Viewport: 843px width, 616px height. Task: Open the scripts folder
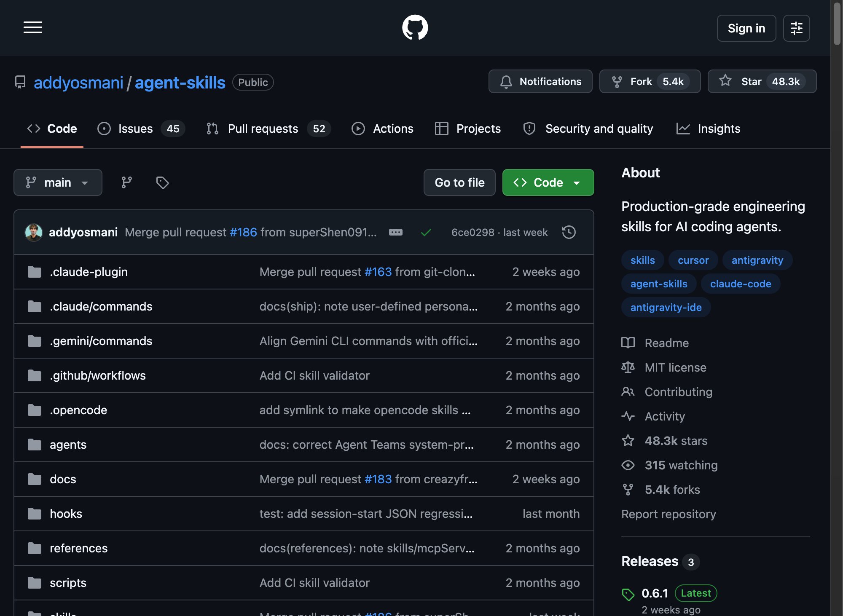tap(68, 583)
